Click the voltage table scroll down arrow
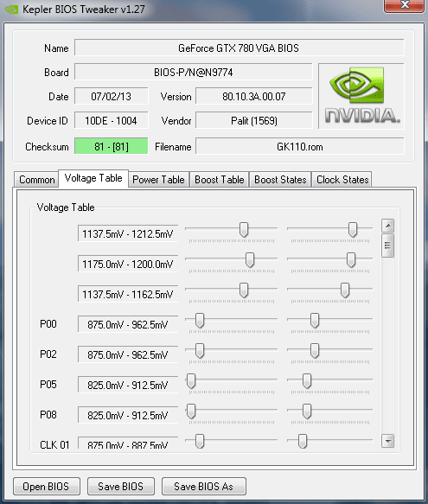 pyautogui.click(x=388, y=441)
